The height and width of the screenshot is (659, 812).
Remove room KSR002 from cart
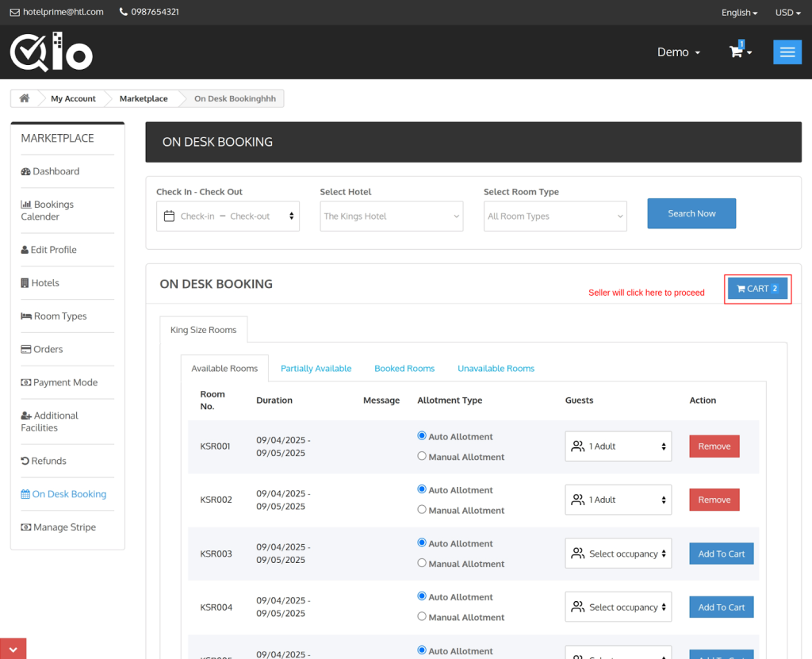[x=714, y=500]
